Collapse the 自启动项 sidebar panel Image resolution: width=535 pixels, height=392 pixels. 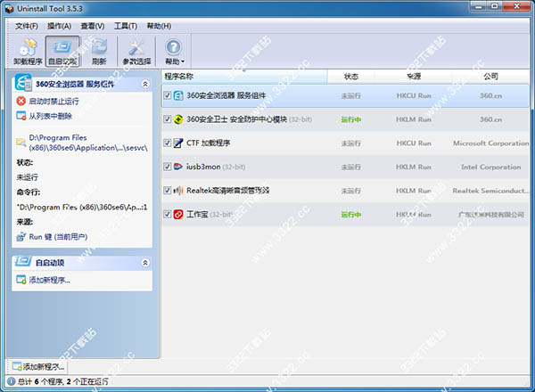click(145, 263)
